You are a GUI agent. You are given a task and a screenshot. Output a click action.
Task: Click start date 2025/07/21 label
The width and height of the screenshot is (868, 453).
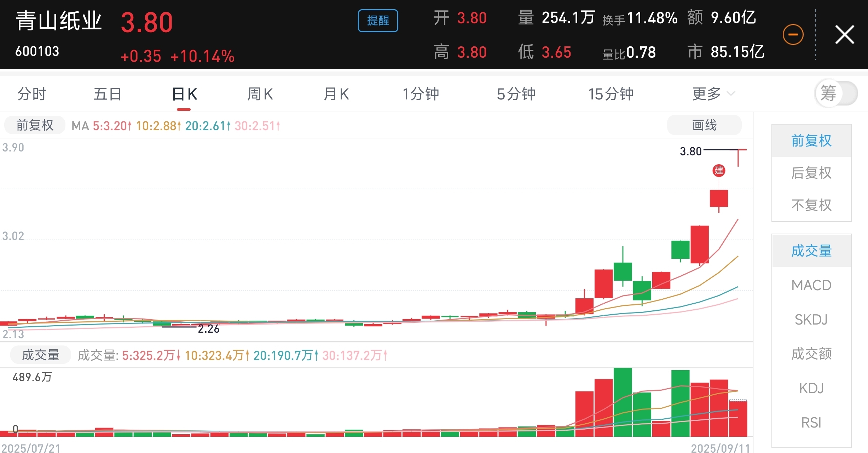tap(31, 448)
